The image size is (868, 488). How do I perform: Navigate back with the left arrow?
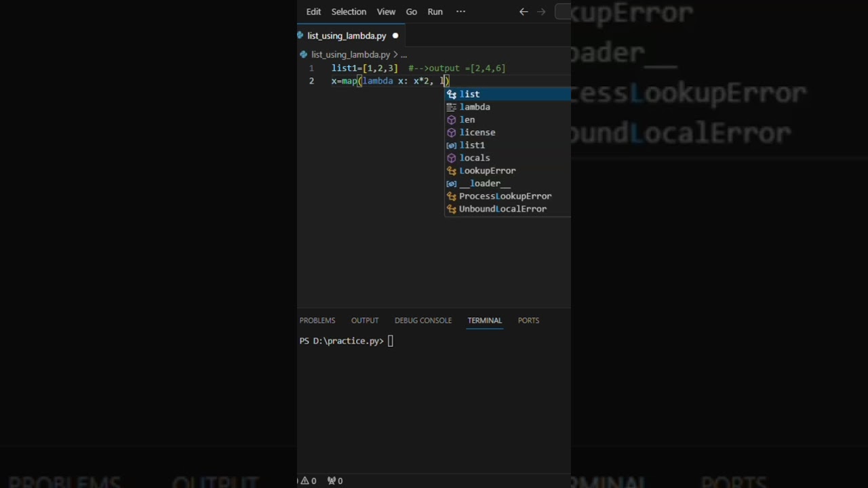pyautogui.click(x=524, y=12)
